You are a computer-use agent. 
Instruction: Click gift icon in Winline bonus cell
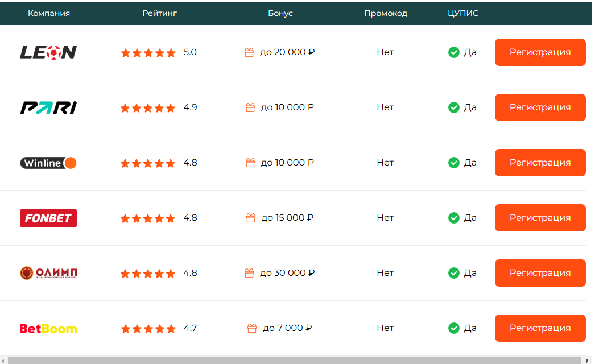[250, 163]
